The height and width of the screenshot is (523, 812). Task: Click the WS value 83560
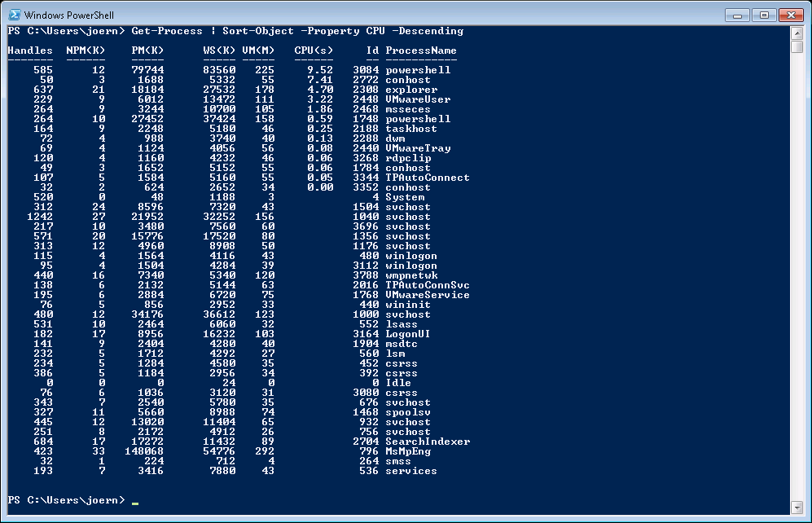(220, 70)
